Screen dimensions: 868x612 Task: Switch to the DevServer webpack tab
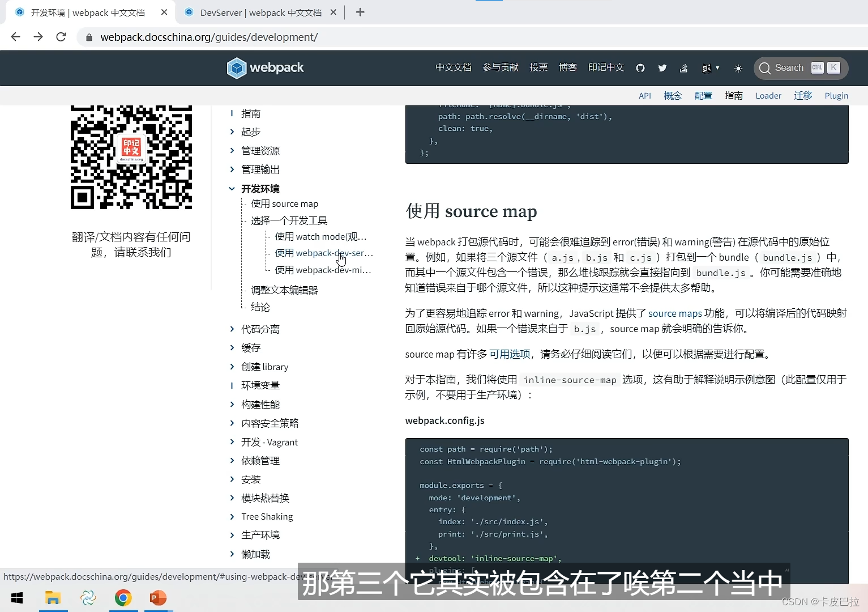[260, 12]
